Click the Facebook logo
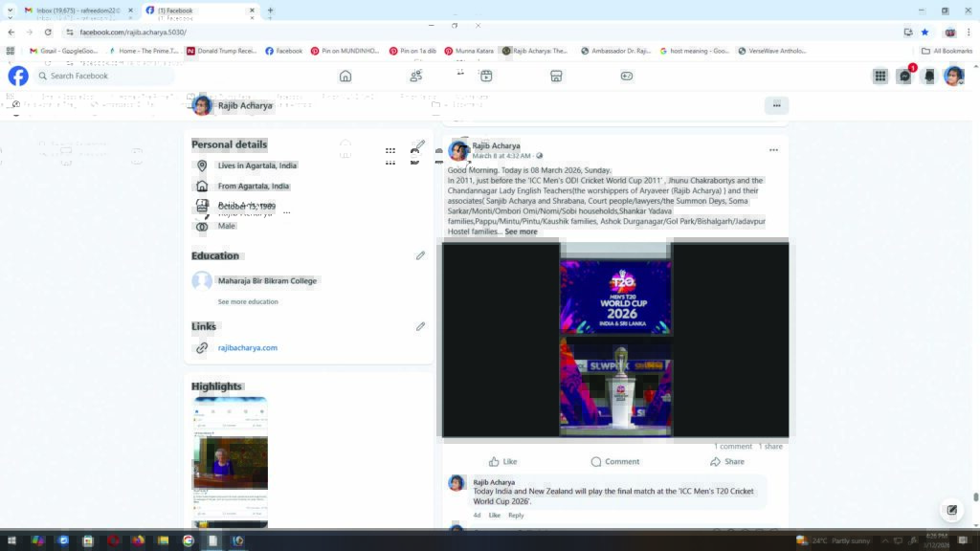This screenshot has height=551, width=980. (18, 77)
